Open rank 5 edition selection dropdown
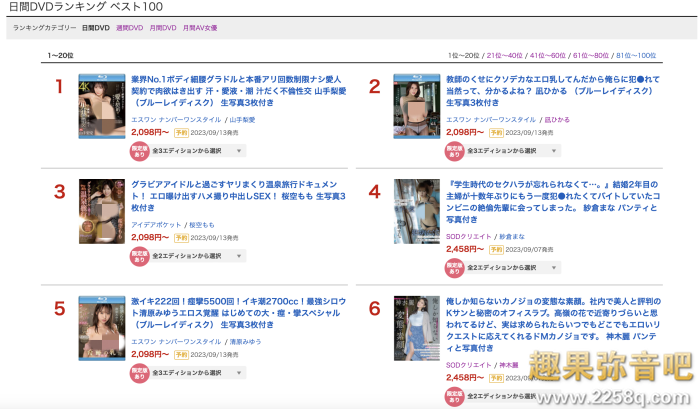This screenshot has height=409, width=700. click(x=198, y=373)
